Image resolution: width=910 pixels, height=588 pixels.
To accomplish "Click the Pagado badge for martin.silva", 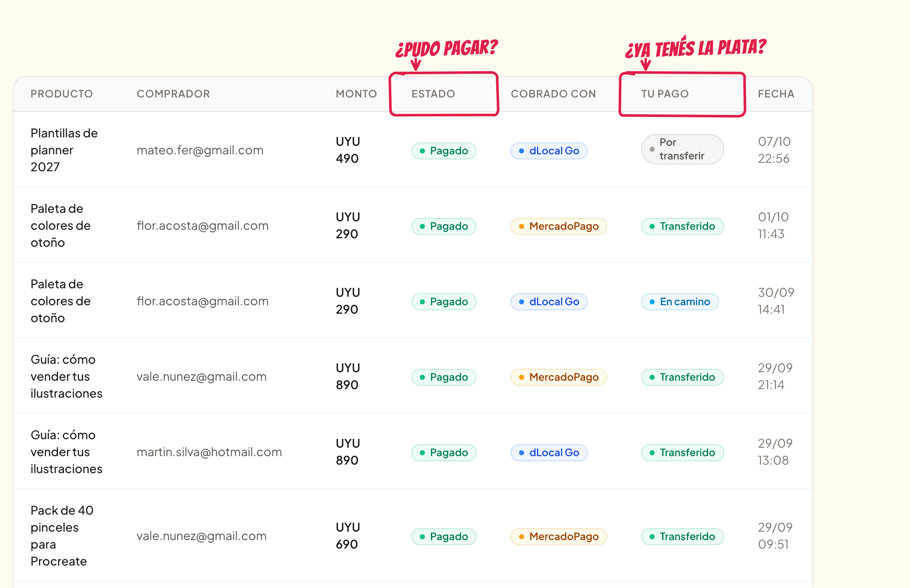I will (x=444, y=453).
